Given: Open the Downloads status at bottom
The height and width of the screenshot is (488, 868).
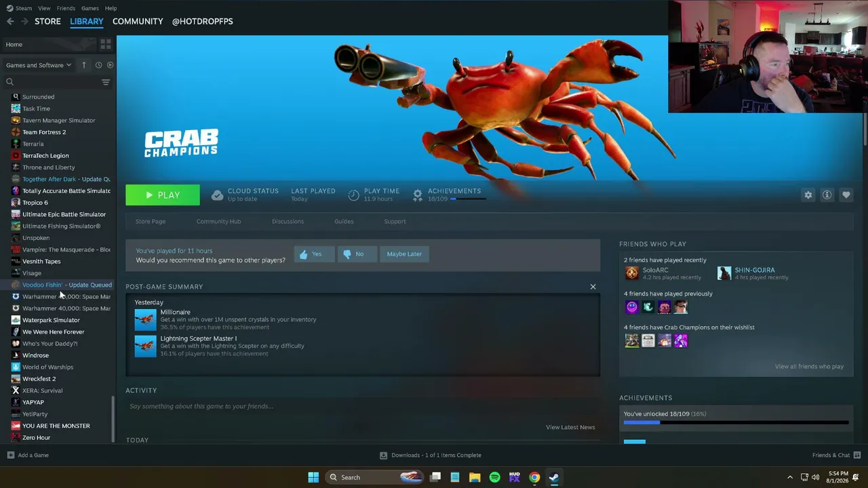Looking at the screenshot, I should (x=431, y=455).
